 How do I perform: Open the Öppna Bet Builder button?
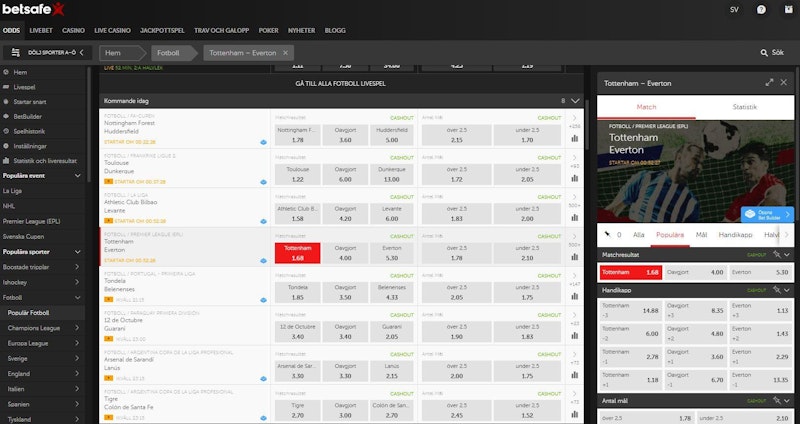point(769,214)
